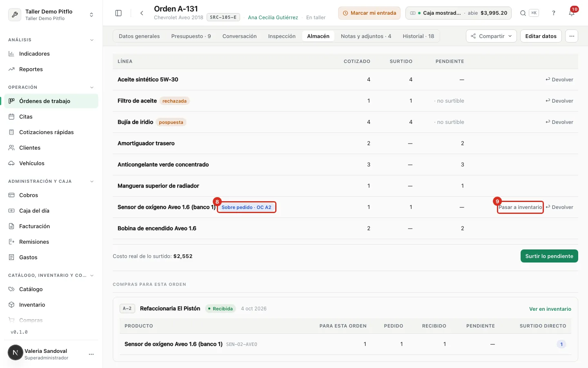The image size is (588, 368).
Task: Collapse the Administración y Caja section
Action: pos(91,181)
